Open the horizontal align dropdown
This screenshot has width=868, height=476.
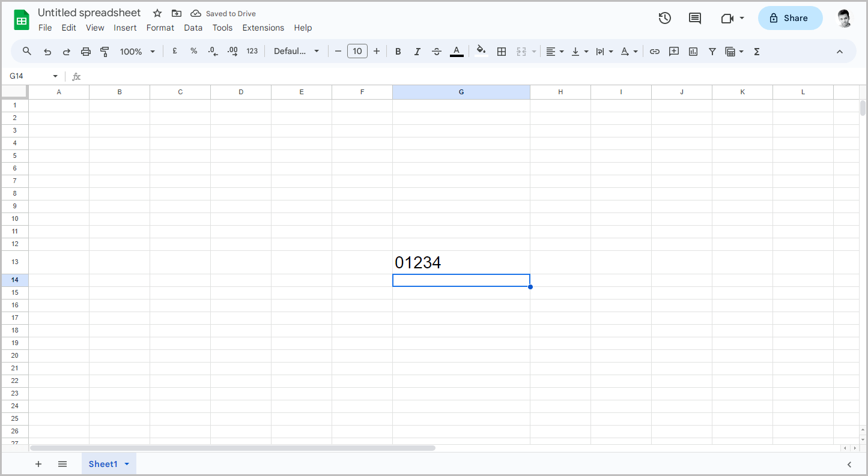point(554,51)
